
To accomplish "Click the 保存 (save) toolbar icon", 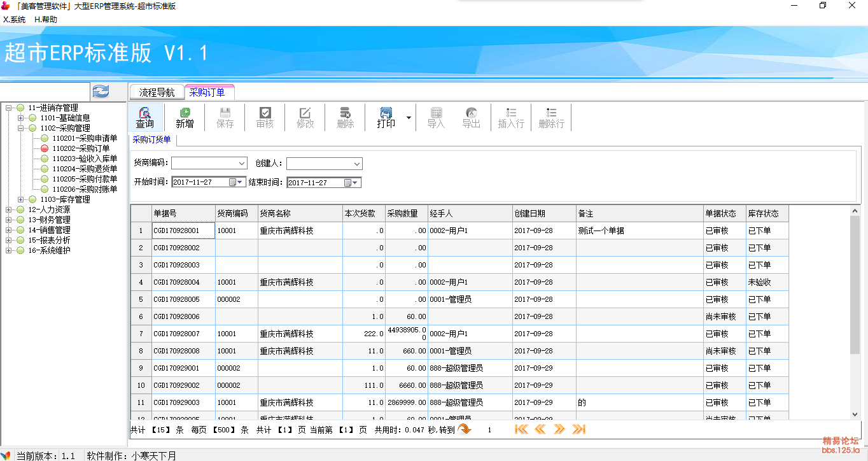I will pos(225,117).
